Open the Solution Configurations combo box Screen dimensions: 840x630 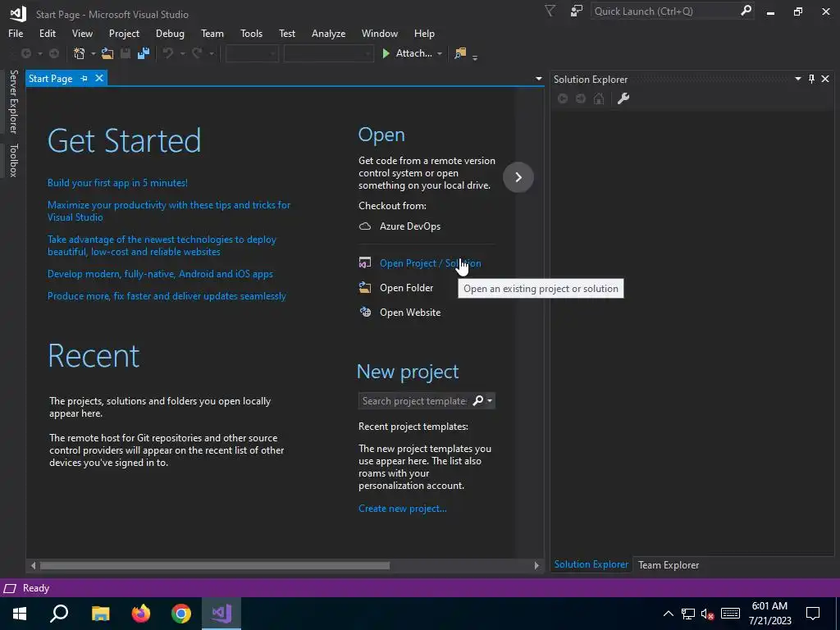252,53
